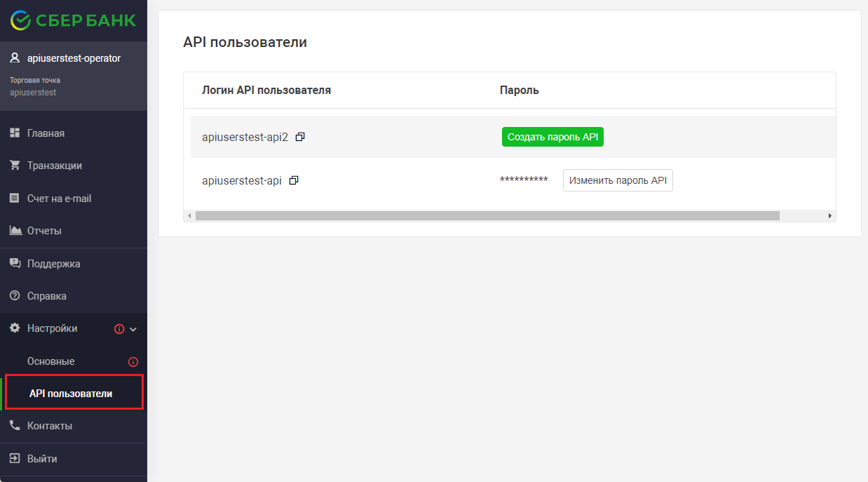Screen dimensions: 868x482
Task: Click the masked password asterisks
Action: point(524,181)
